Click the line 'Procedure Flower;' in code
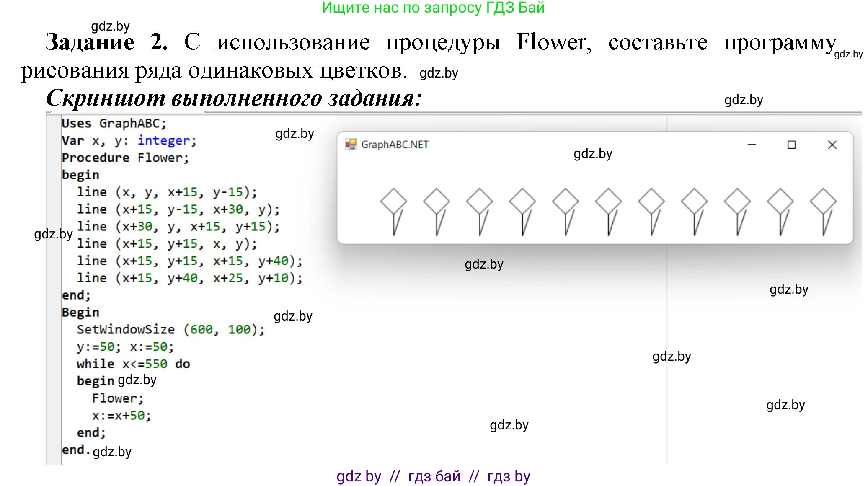Image resolution: width=868 pixels, height=486 pixels. [126, 158]
